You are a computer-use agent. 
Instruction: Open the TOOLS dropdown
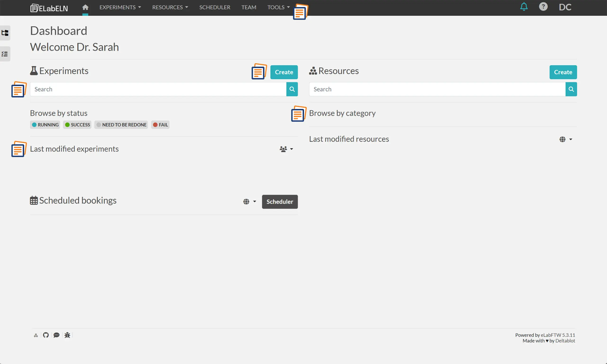[x=278, y=7]
